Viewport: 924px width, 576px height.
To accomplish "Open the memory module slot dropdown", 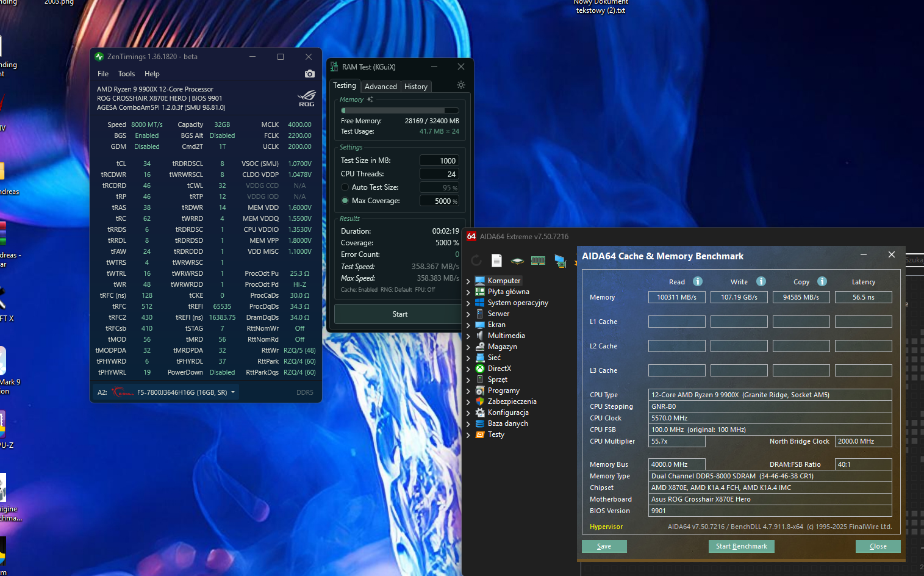I will coord(233,392).
